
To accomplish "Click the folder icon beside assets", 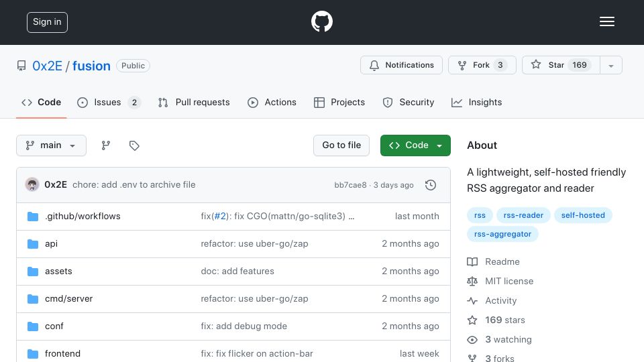I will (33, 271).
